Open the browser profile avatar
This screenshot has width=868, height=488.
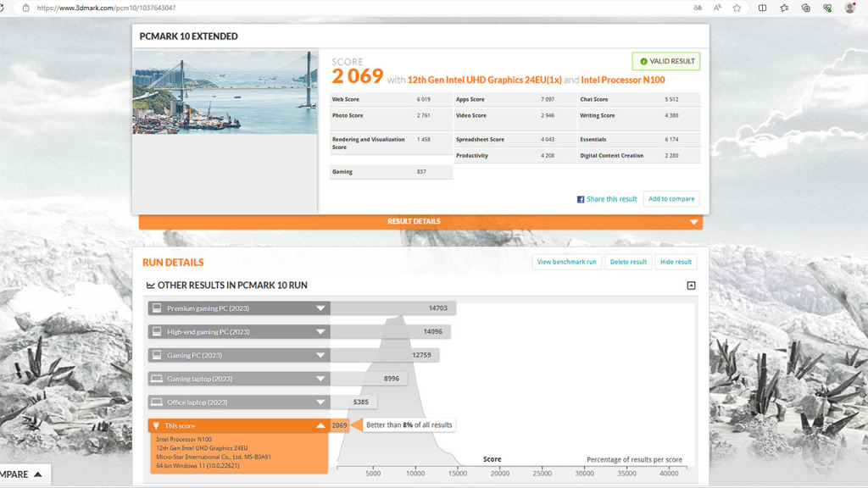tap(849, 8)
